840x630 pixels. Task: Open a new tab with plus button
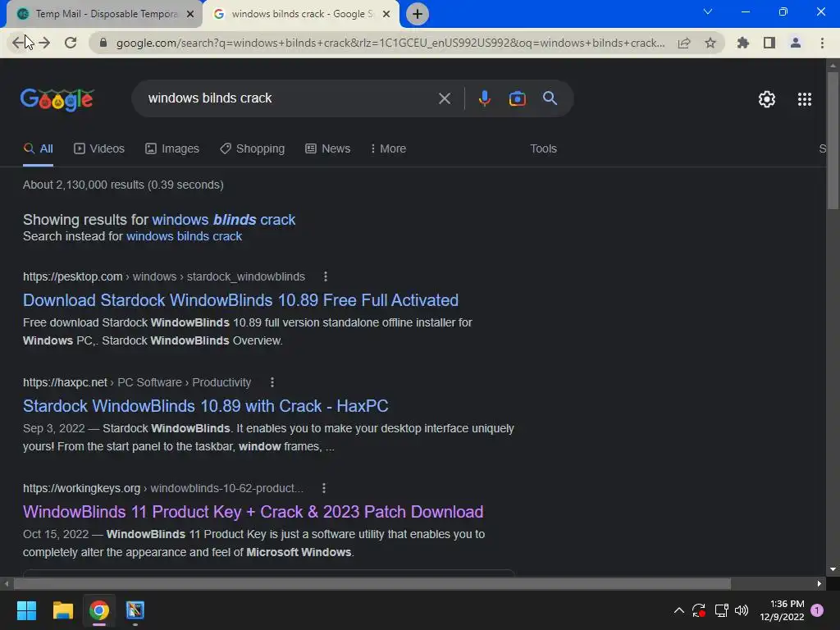pyautogui.click(x=418, y=14)
